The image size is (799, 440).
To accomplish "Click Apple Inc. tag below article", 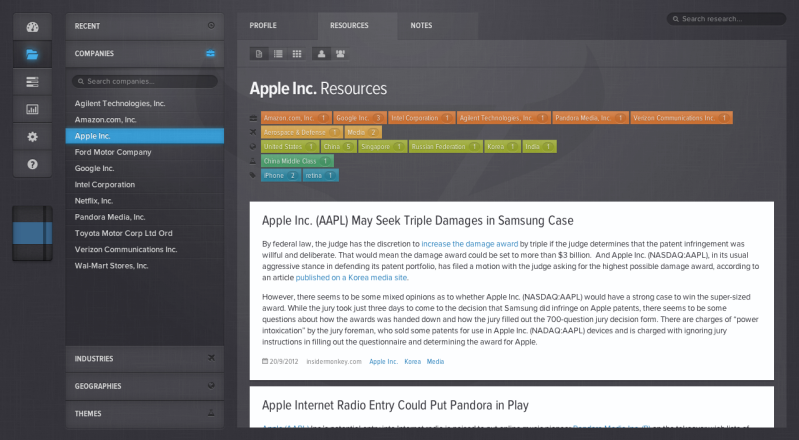I will tap(383, 361).
